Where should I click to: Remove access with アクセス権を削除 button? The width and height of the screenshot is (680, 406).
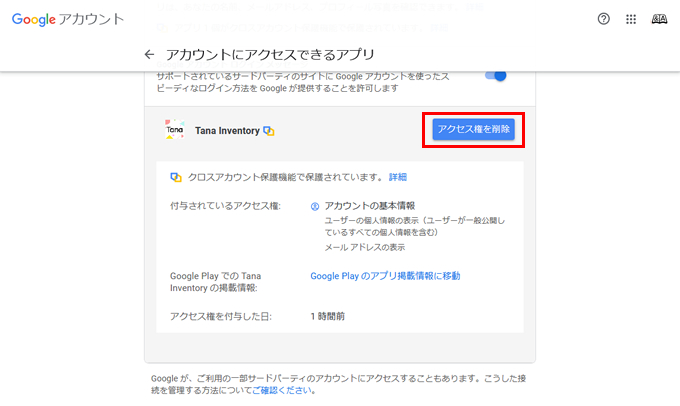point(474,129)
